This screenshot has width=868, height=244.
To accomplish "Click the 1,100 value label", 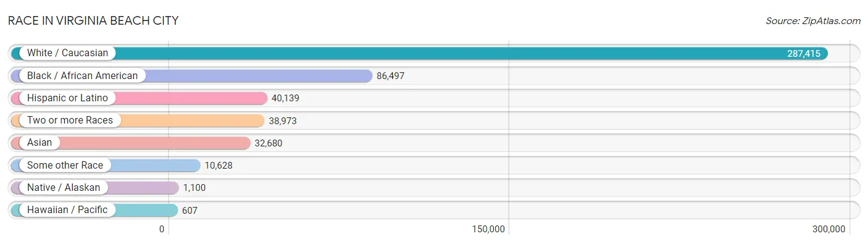I will pyautogui.click(x=194, y=188).
